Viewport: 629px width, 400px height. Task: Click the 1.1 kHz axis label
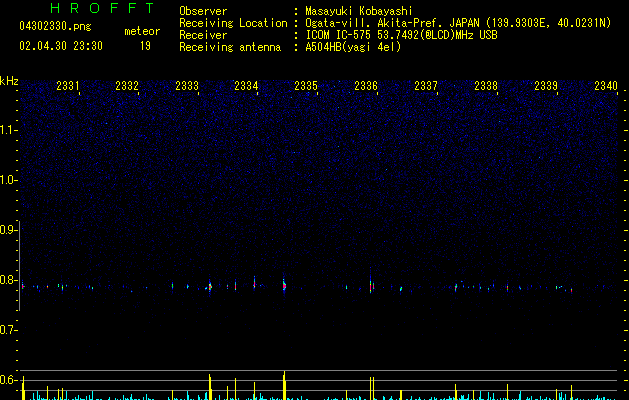pyautogui.click(x=8, y=130)
